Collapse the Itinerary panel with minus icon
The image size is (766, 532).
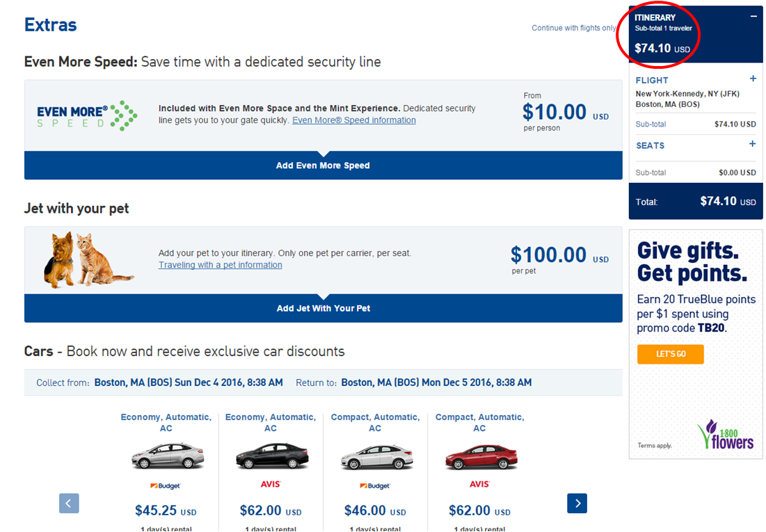pyautogui.click(x=753, y=17)
